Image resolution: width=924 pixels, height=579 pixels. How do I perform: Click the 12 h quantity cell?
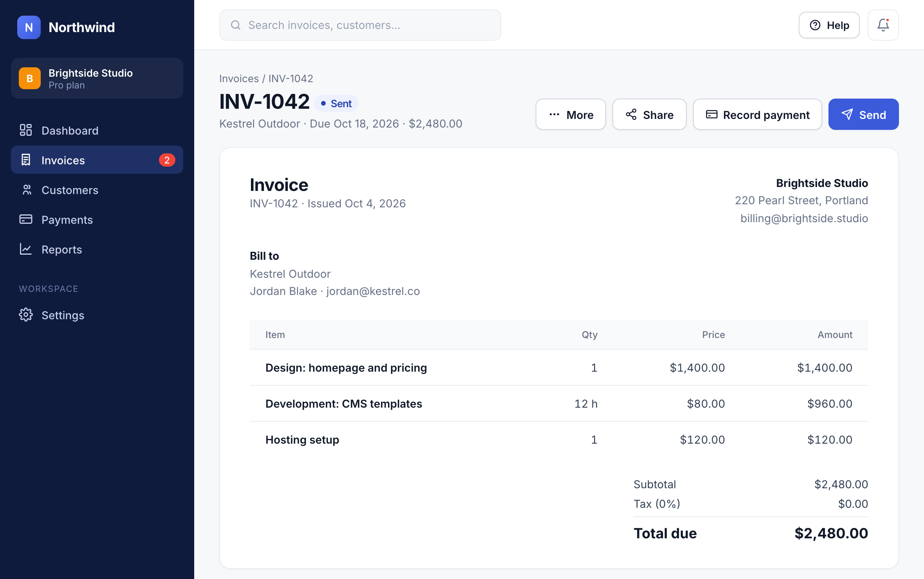[x=586, y=404]
